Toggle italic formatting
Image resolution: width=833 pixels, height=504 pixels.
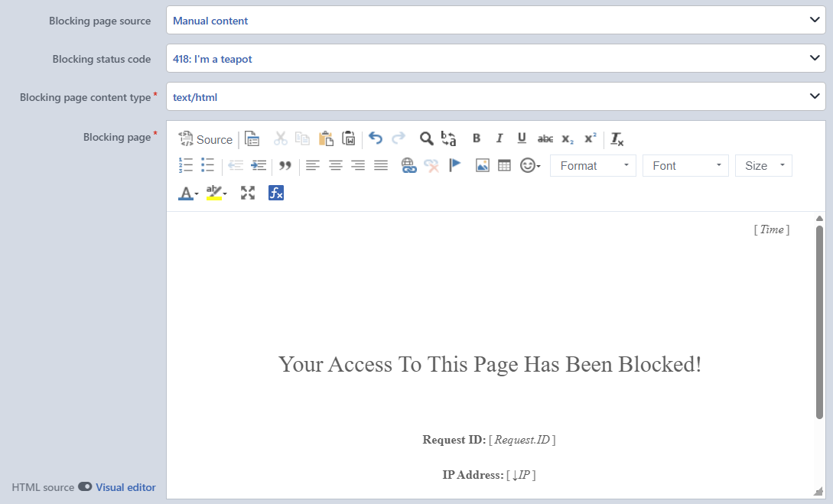click(x=499, y=138)
